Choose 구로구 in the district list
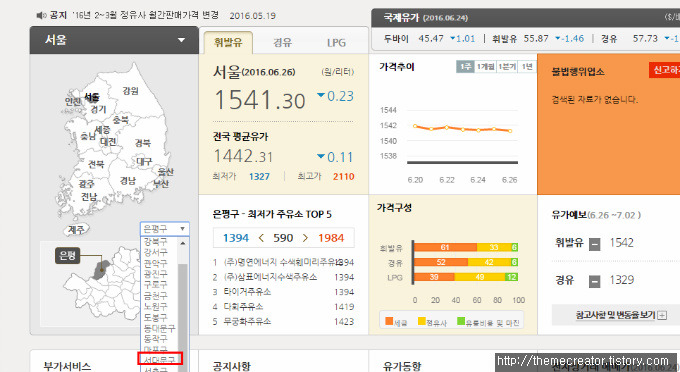This screenshot has height=372, width=680. click(155, 284)
